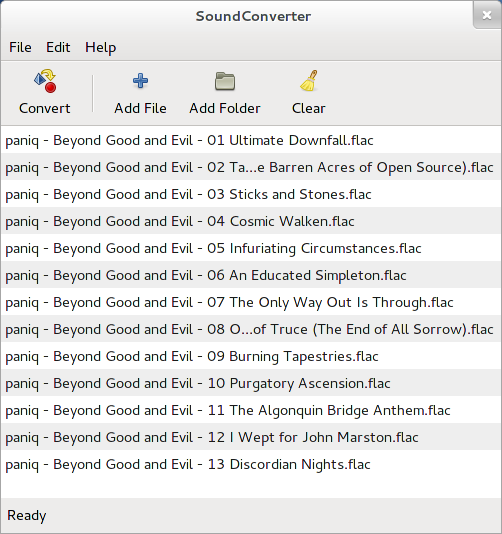Select 07 The Only Way Out Is Through
This screenshot has width=502, height=534.
[x=251, y=302]
